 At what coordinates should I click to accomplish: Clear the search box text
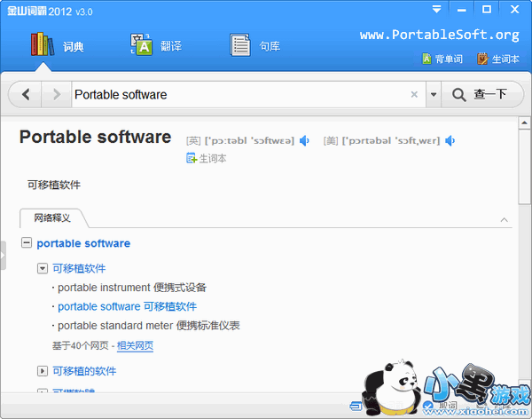[x=414, y=94]
